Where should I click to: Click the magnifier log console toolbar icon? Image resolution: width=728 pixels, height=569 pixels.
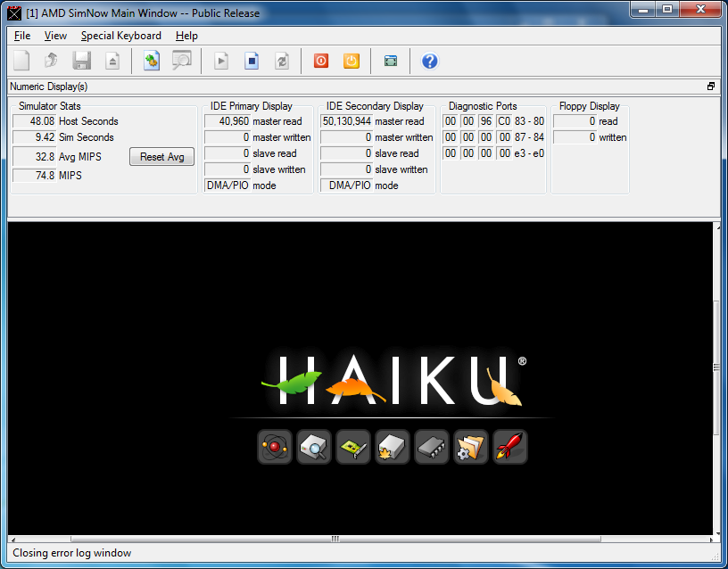pos(182,61)
